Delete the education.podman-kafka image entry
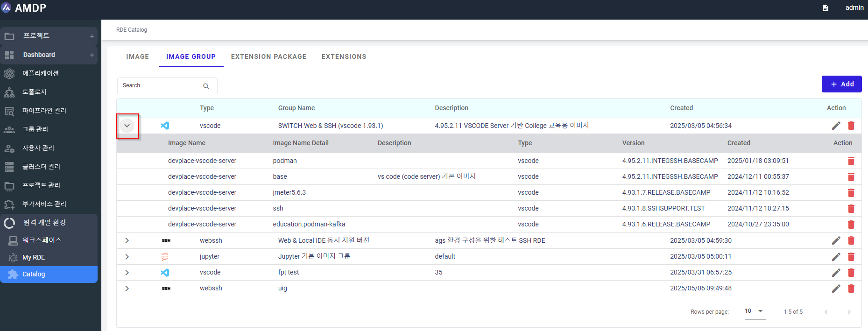Image resolution: width=868 pixels, height=331 pixels. point(851,225)
